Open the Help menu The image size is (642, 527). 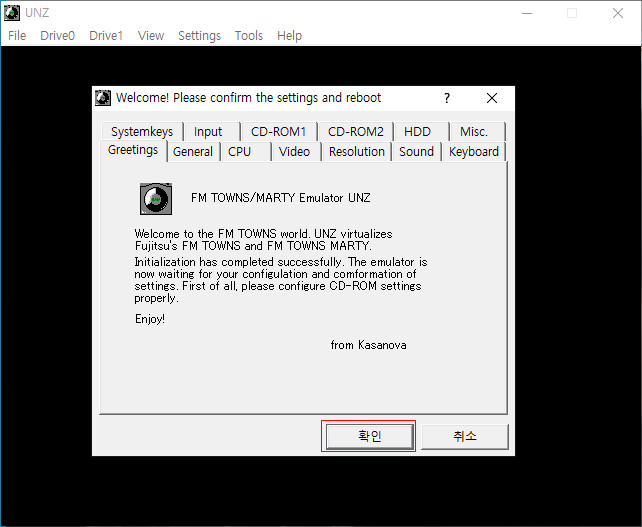[289, 36]
